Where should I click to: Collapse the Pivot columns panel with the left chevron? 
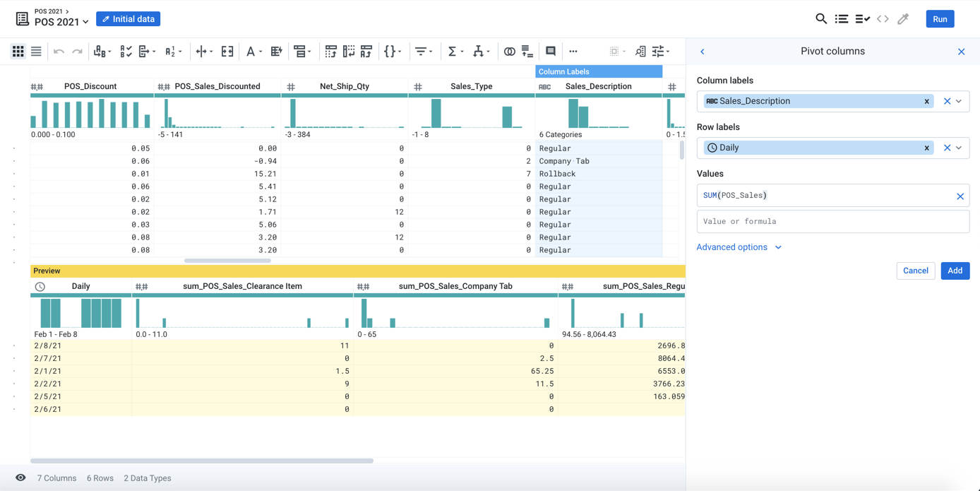(702, 51)
